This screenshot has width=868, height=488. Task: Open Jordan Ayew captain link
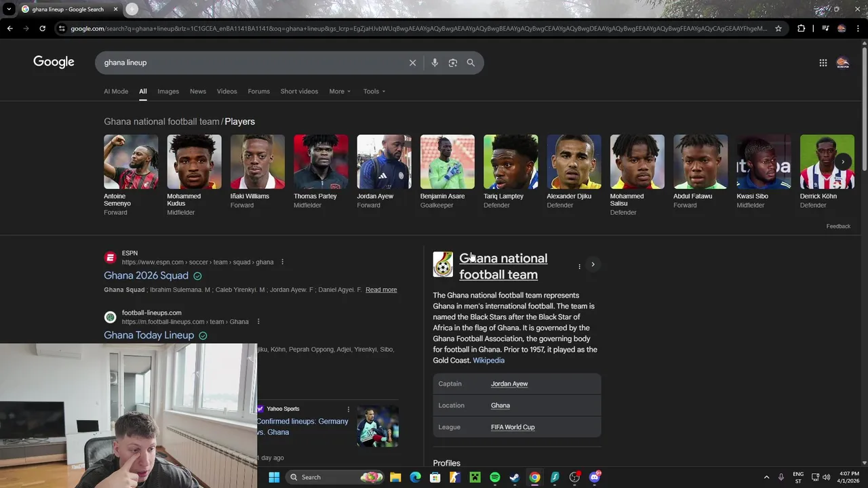pyautogui.click(x=509, y=384)
